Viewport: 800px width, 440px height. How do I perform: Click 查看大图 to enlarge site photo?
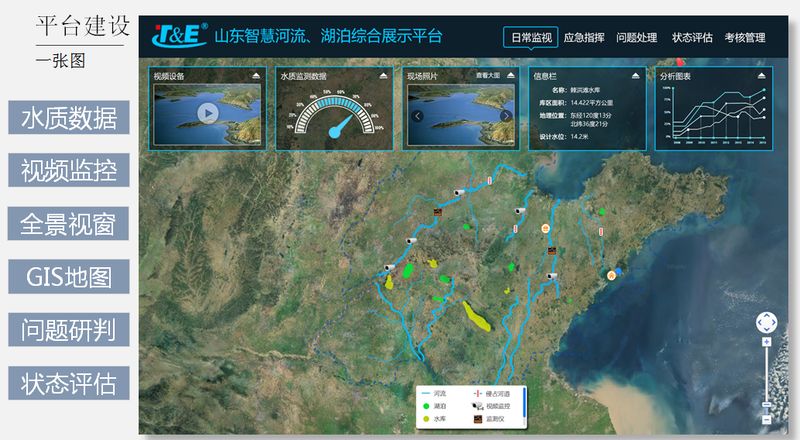point(487,76)
